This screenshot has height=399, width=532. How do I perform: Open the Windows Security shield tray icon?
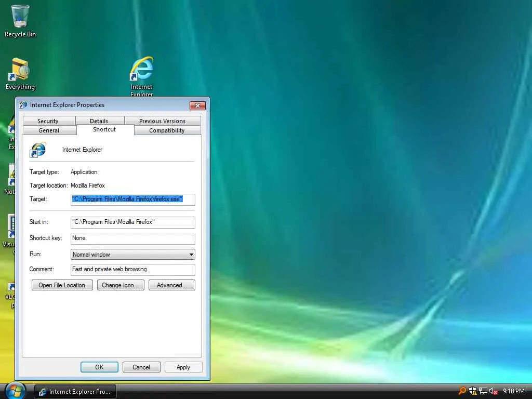473,391
